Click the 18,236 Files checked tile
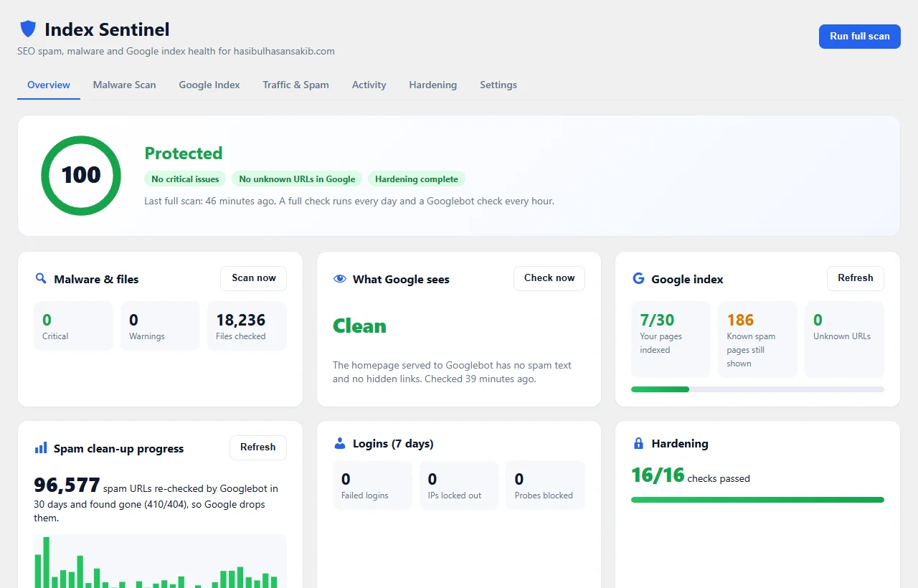 (x=247, y=326)
